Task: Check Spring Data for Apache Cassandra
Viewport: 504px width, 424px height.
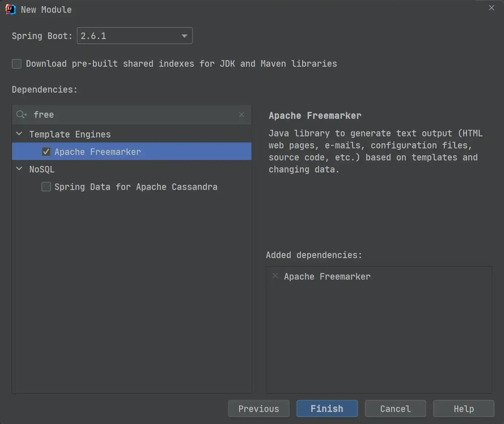Action: click(46, 187)
